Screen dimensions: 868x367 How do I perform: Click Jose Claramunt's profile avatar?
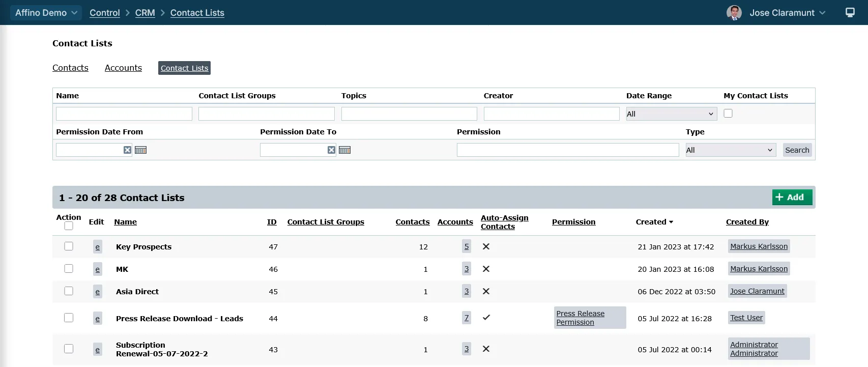coord(734,13)
